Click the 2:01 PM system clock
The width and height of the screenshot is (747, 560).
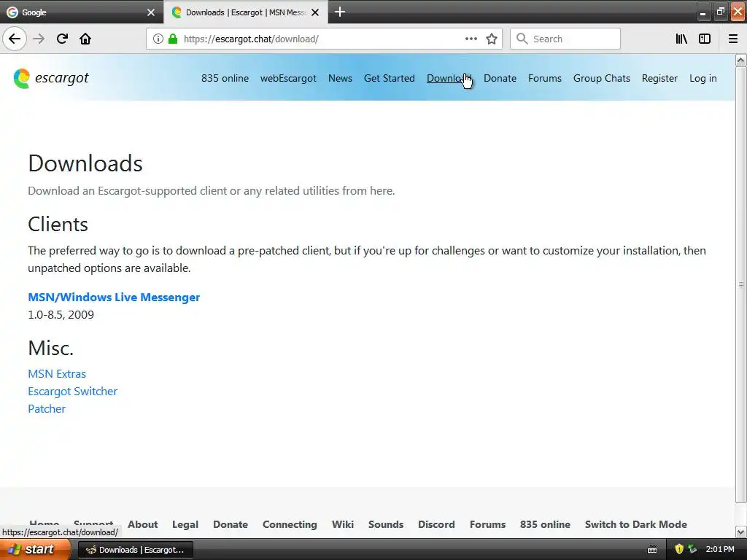point(720,550)
